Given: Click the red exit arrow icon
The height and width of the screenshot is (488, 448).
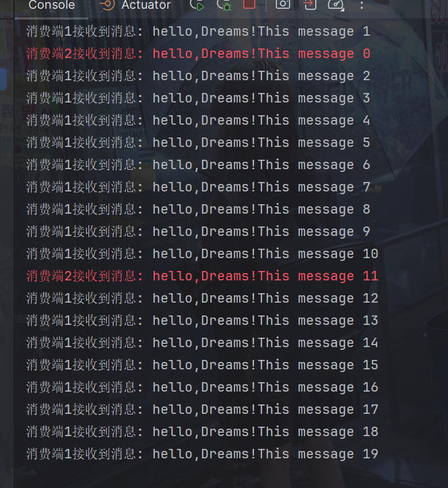Looking at the screenshot, I should tap(309, 4).
